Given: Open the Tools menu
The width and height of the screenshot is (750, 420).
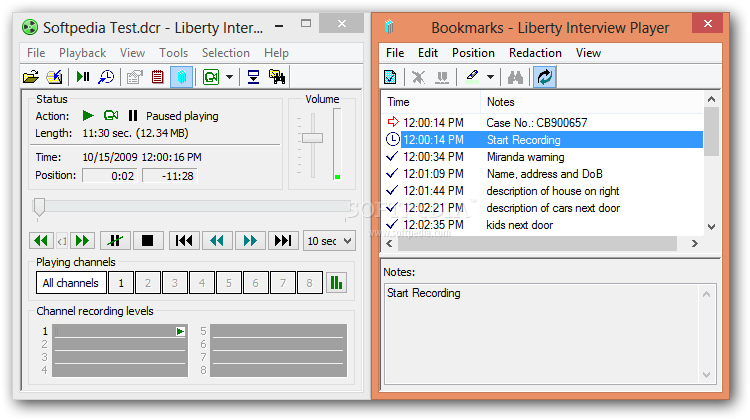Looking at the screenshot, I should click(x=174, y=53).
